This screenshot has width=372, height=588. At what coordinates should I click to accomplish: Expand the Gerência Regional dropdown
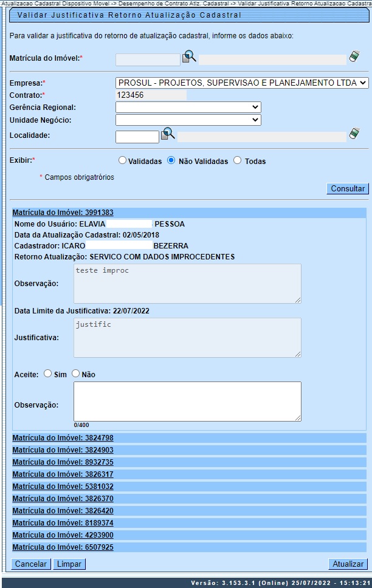point(188,108)
